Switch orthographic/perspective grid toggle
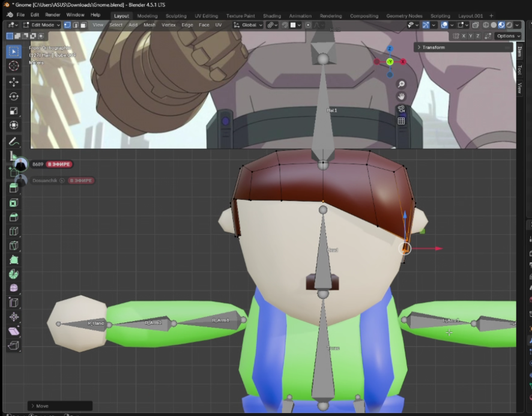 [x=401, y=121]
